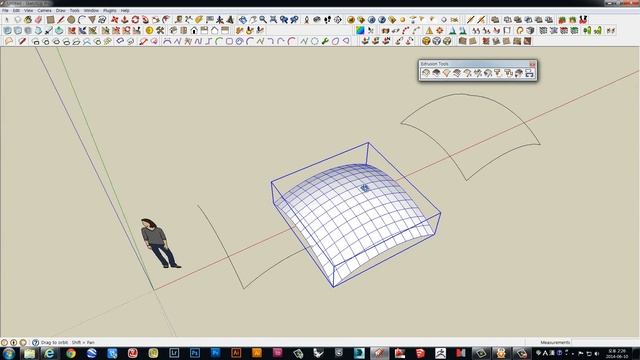Click the question-mark help icon in status bar

tap(36, 342)
